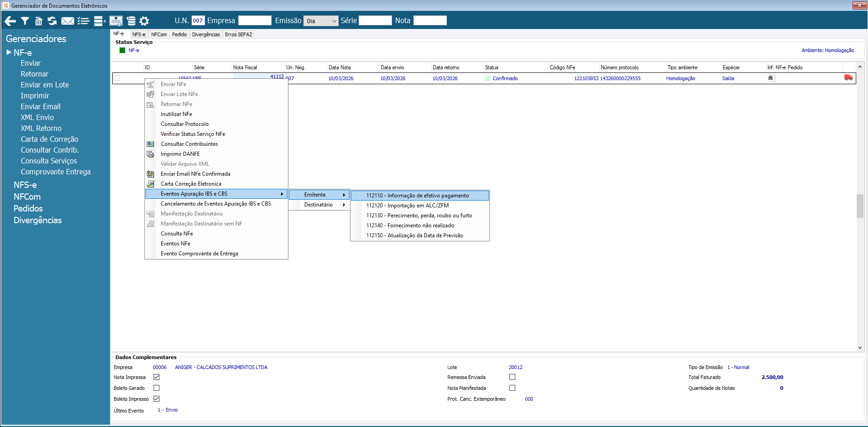Click Enviar in the sidebar
Screen dimensions: 868x427
pos(31,63)
